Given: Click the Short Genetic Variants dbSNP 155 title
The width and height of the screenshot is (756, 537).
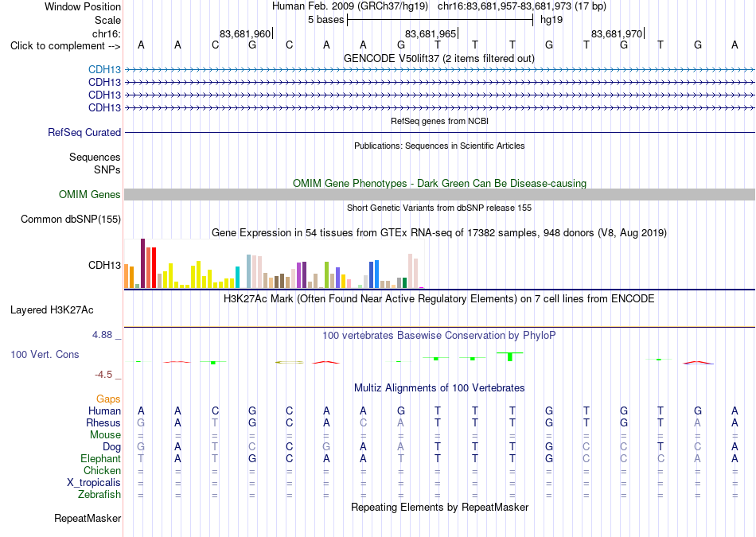Looking at the screenshot, I should pos(439,208).
